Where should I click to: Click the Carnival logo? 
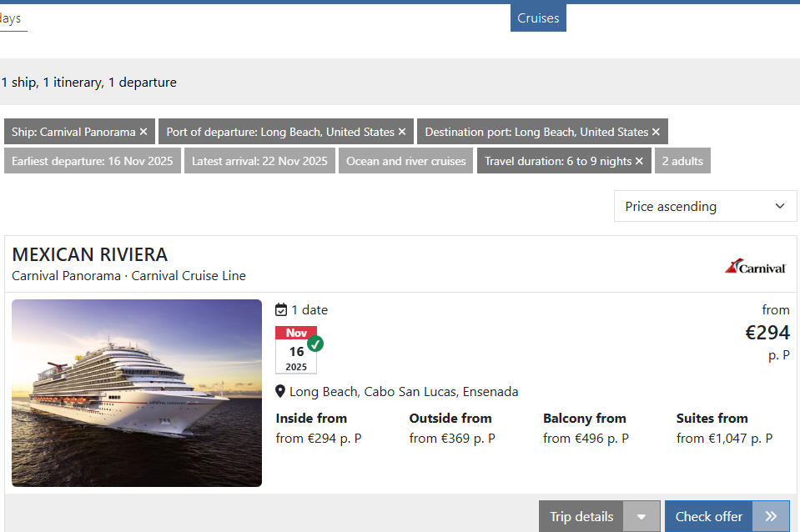pos(755,266)
